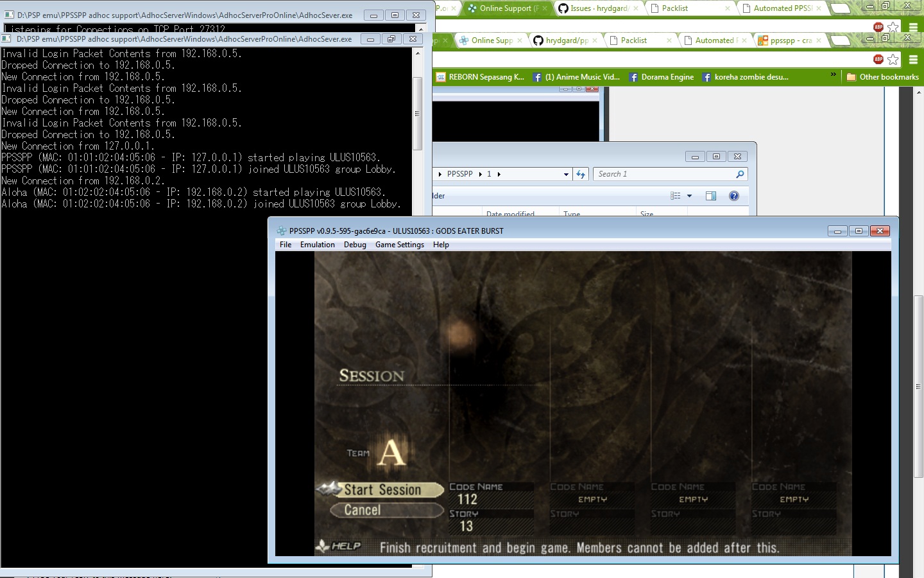The width and height of the screenshot is (924, 578).
Task: Click the PPSSPP title bar logo icon
Action: click(281, 231)
